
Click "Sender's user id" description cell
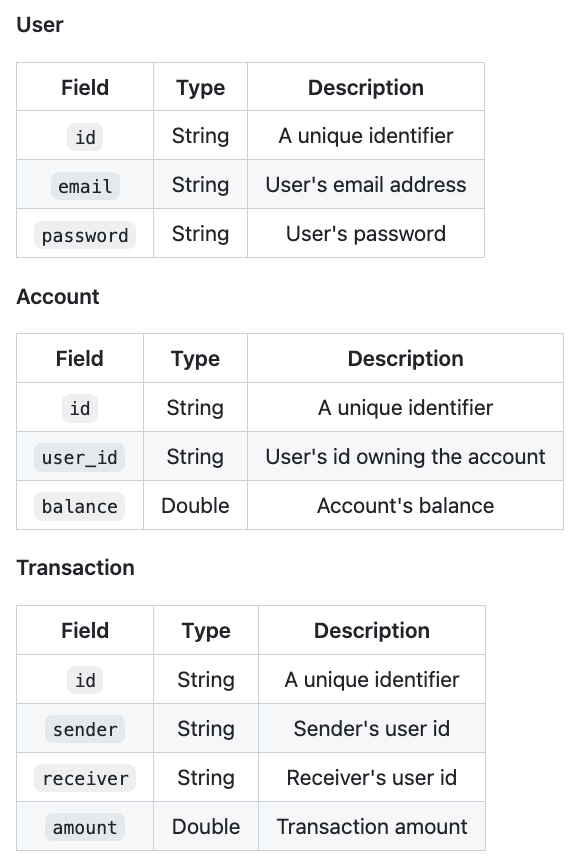pos(372,728)
